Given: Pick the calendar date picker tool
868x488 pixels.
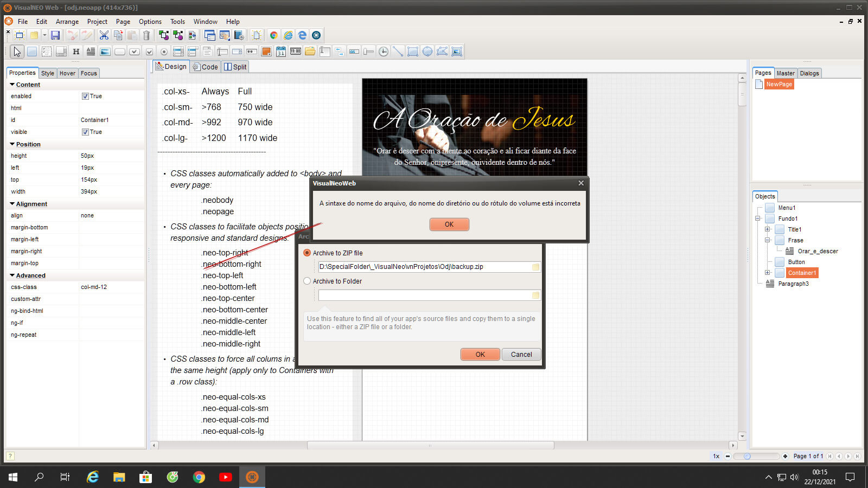Looking at the screenshot, I should (281, 52).
